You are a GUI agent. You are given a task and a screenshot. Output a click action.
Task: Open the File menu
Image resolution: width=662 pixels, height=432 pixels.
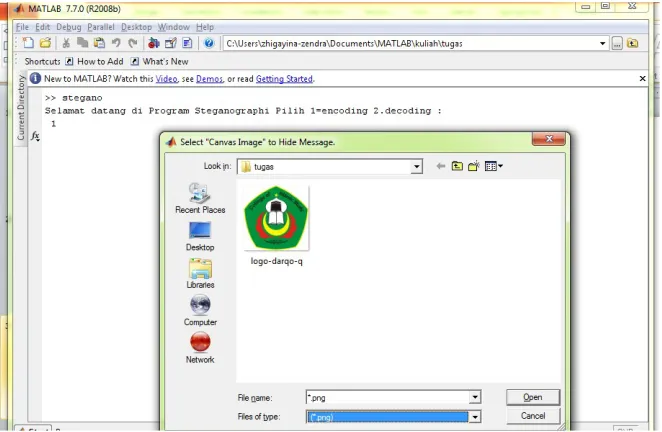point(22,27)
